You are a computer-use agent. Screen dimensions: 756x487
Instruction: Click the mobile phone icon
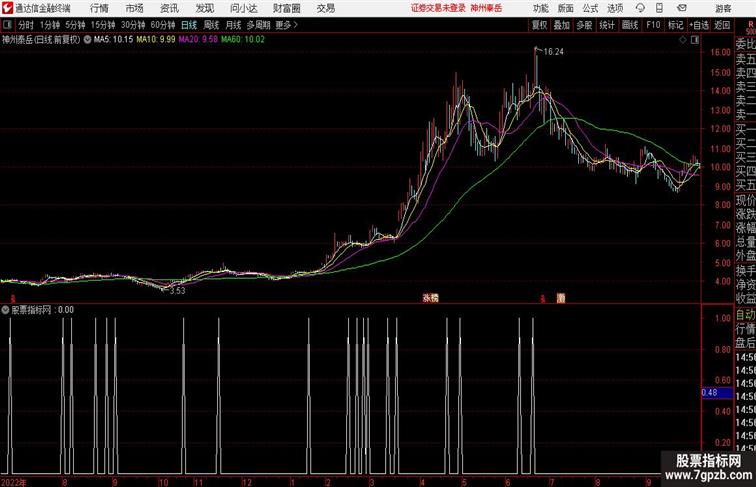(660, 8)
